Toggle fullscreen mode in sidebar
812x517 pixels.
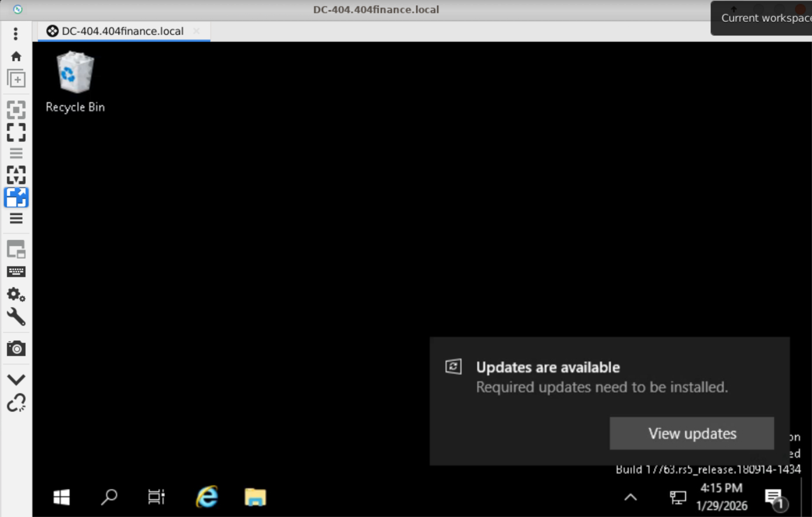tap(16, 132)
